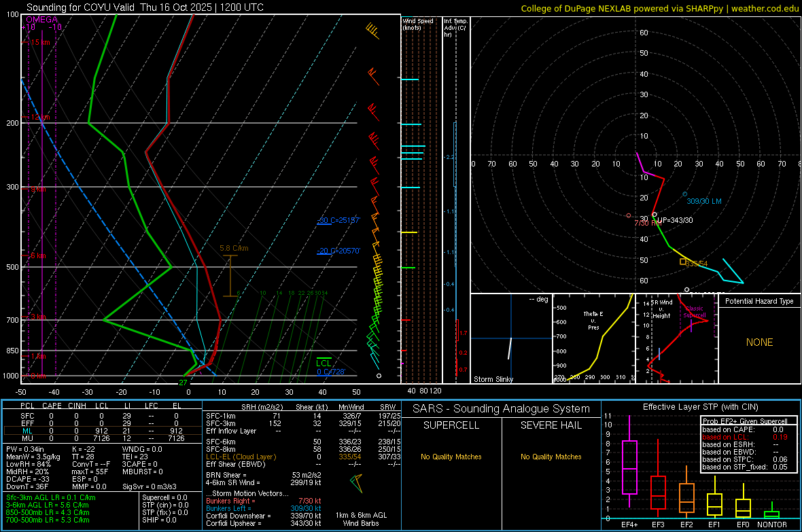Screen dimensions: 802x532
Task: Click the SRH (m2/s2) column header
Action: tap(262, 407)
